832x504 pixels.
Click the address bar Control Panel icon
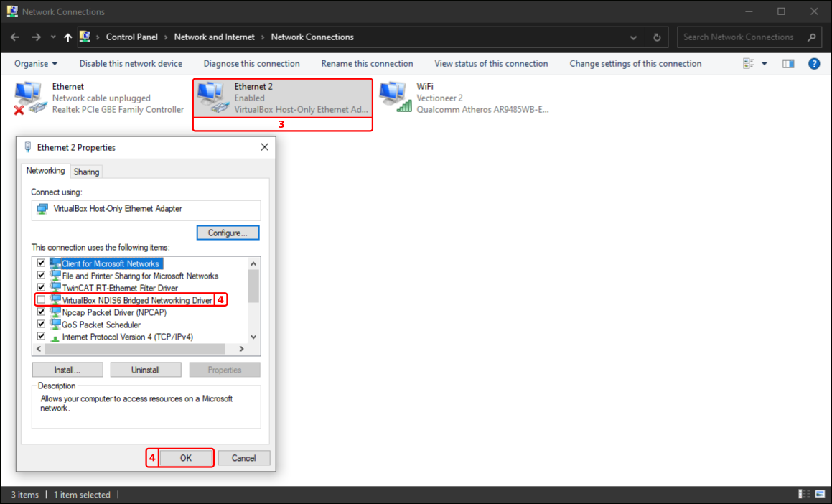pyautogui.click(x=85, y=37)
